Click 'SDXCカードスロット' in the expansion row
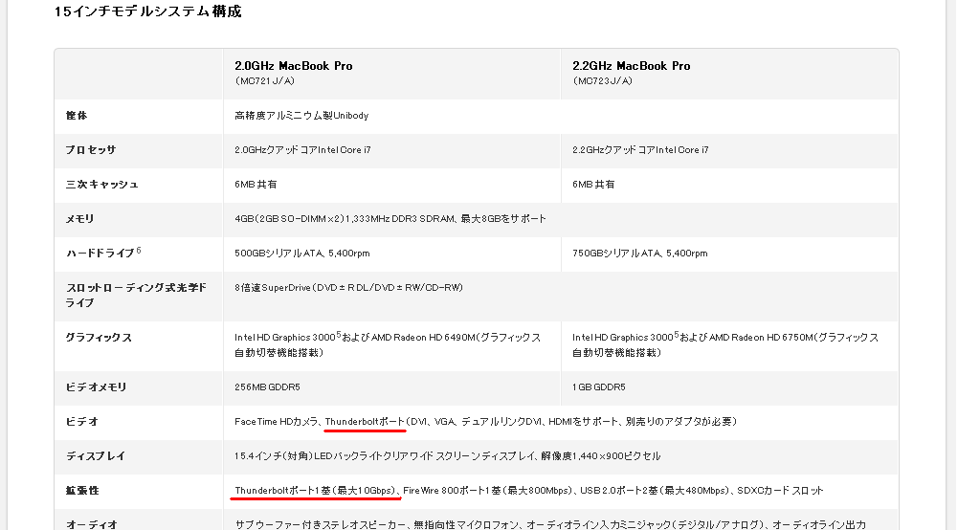Viewport: 980px width, 530px height. tap(780, 491)
